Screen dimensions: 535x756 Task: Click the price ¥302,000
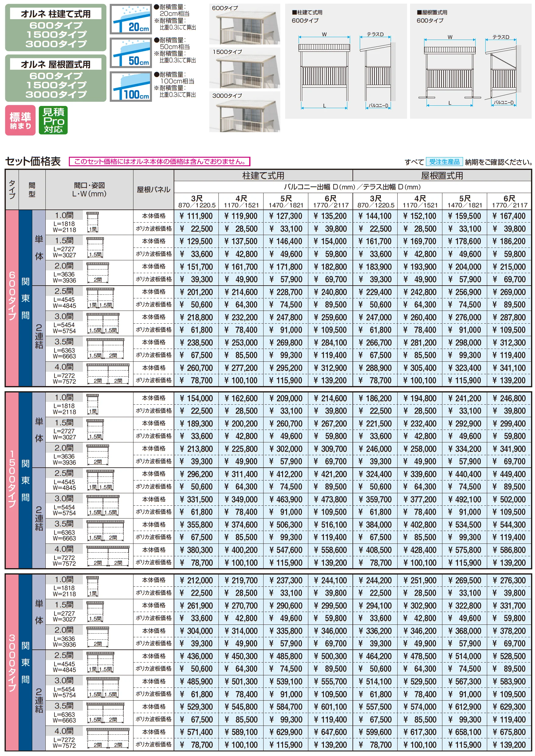tap(285, 449)
